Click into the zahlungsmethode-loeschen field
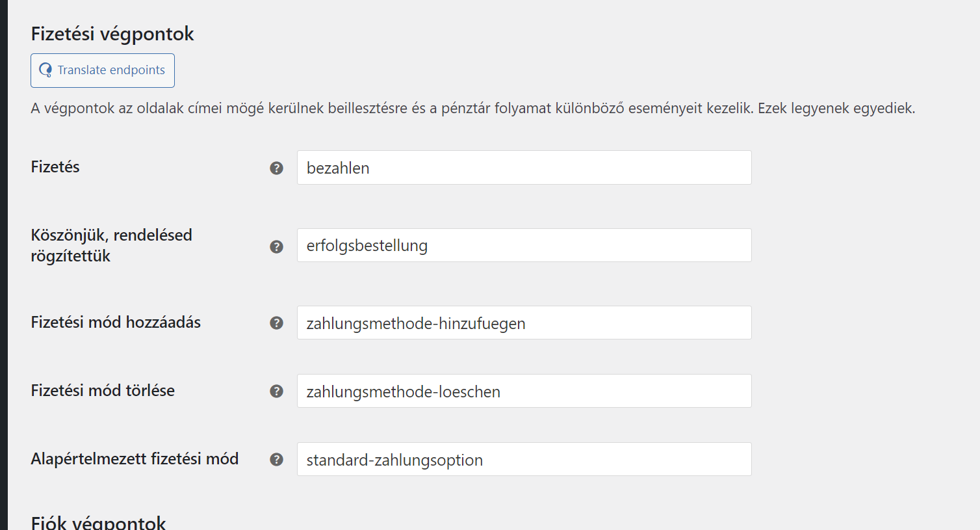 tap(524, 391)
